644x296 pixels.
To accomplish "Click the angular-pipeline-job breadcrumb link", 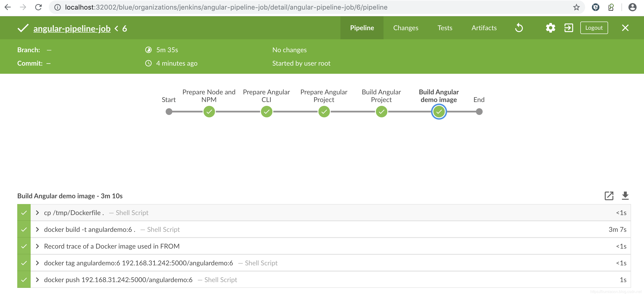I will [x=72, y=28].
